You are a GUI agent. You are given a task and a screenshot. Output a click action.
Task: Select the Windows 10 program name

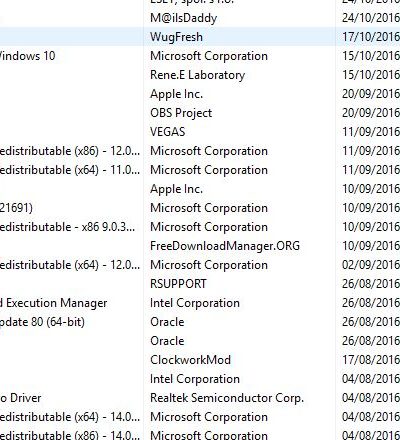click(x=27, y=56)
